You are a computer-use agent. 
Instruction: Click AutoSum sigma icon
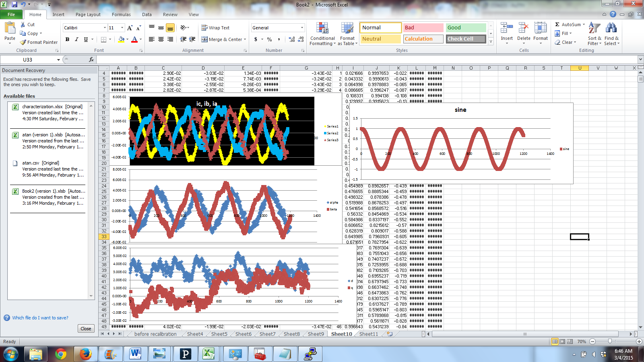coord(557,25)
